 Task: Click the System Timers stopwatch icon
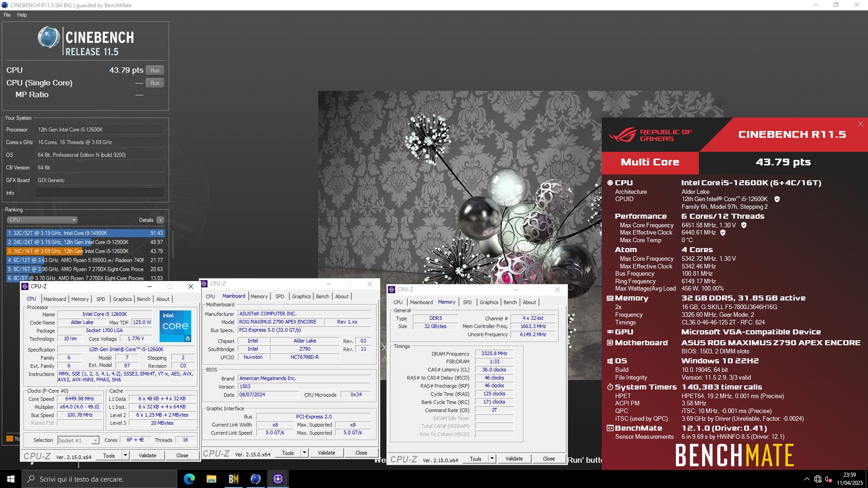(610, 387)
